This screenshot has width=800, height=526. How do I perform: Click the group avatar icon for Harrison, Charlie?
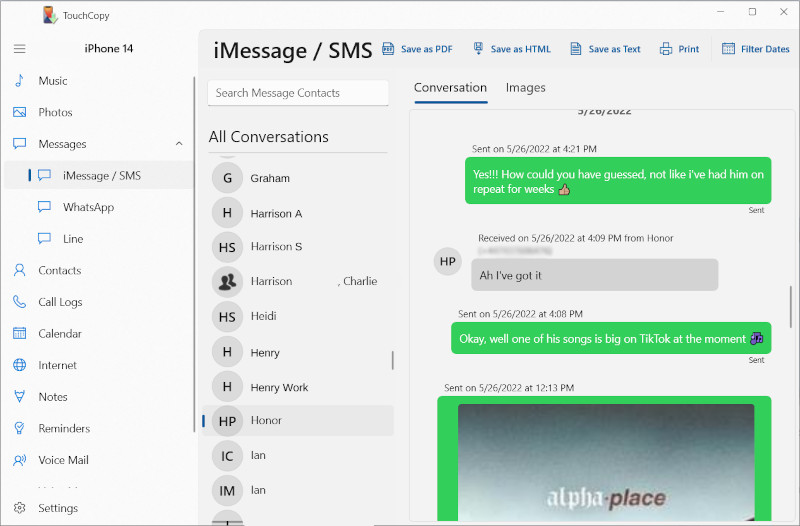[x=227, y=281]
